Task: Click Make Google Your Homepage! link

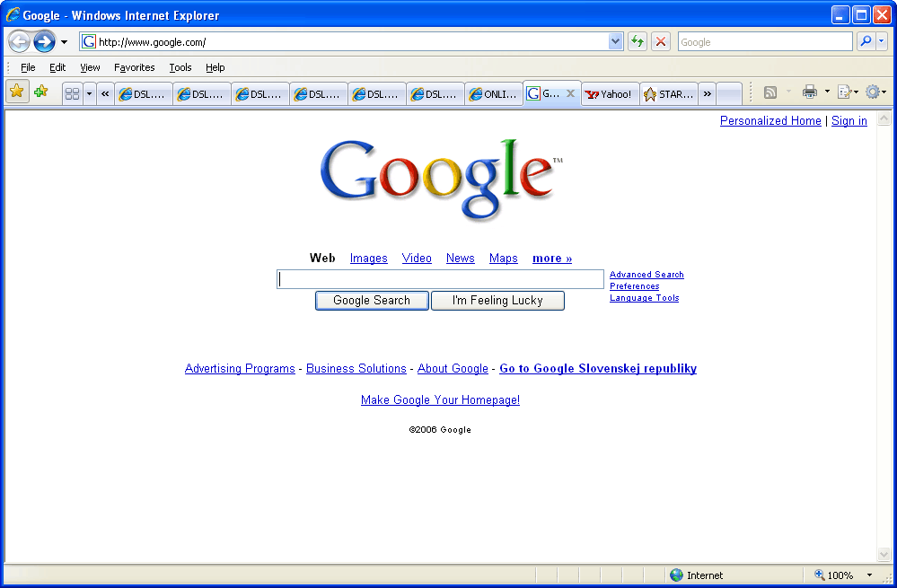Action: [440, 399]
